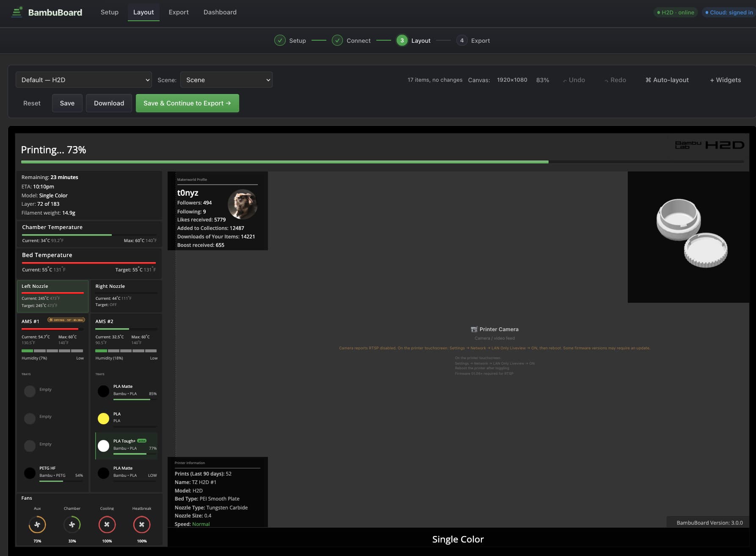This screenshot has width=756, height=556.
Task: Click Save & Continue to Export
Action: [x=187, y=103]
